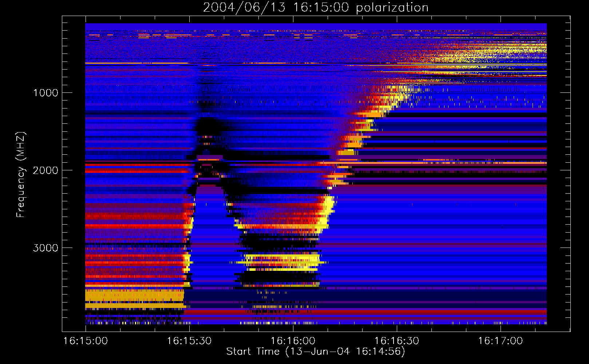589x364 pixels.
Task: Select the 2000 frequency axis label
Action: (x=46, y=170)
